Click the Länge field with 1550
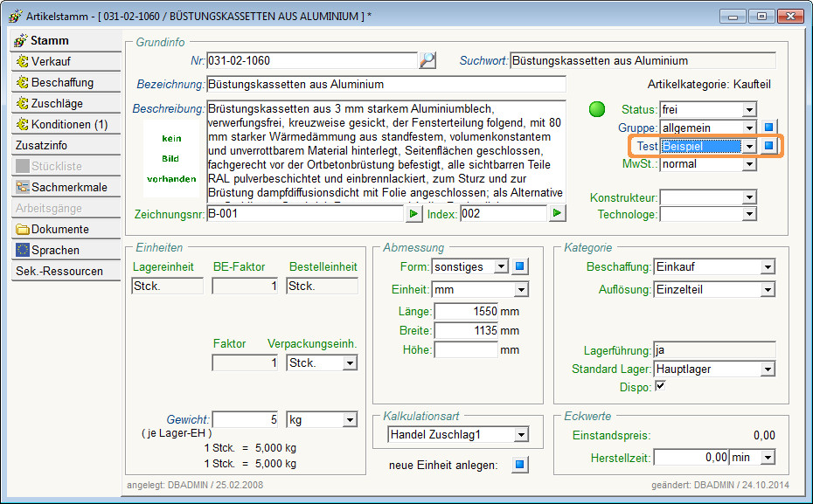Image resolution: width=813 pixels, height=504 pixels. 466,311
